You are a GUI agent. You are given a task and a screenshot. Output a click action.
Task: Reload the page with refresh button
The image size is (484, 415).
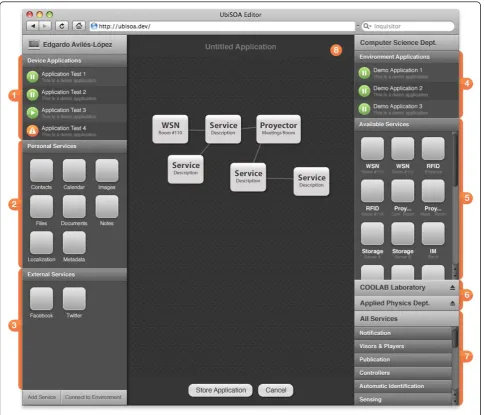pyautogui.click(x=62, y=26)
